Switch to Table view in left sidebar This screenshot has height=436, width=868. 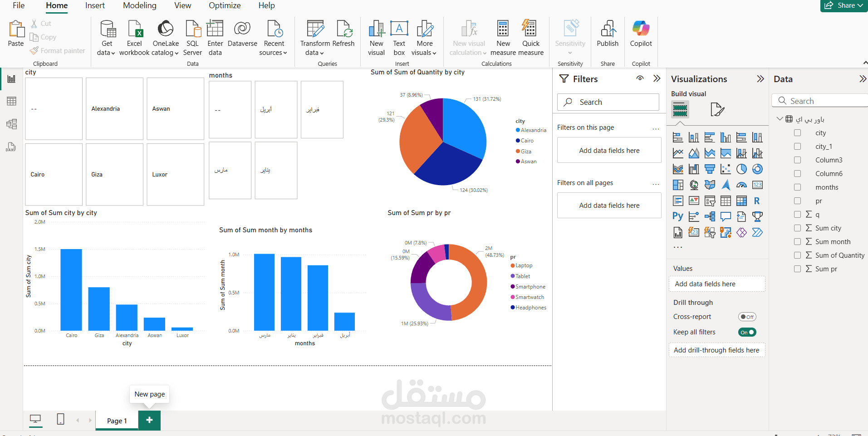tap(12, 101)
